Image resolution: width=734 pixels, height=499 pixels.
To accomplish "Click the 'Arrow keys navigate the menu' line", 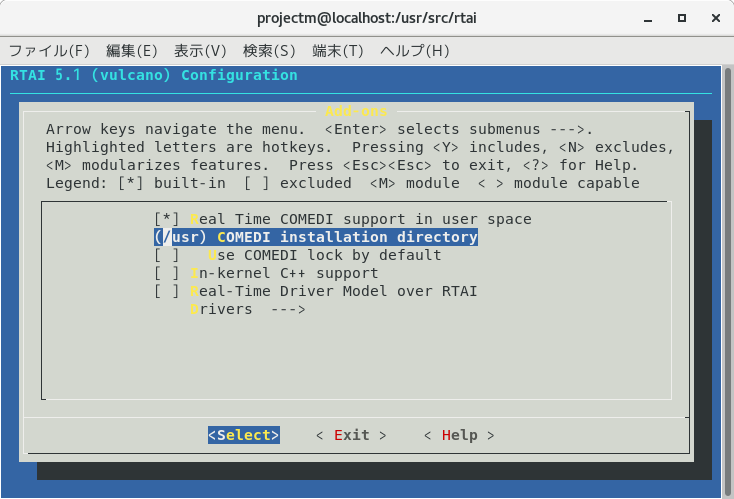I will pos(320,129).
